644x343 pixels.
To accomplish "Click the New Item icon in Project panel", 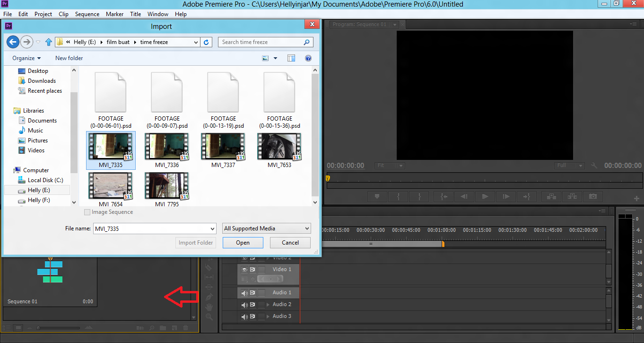I will [174, 327].
